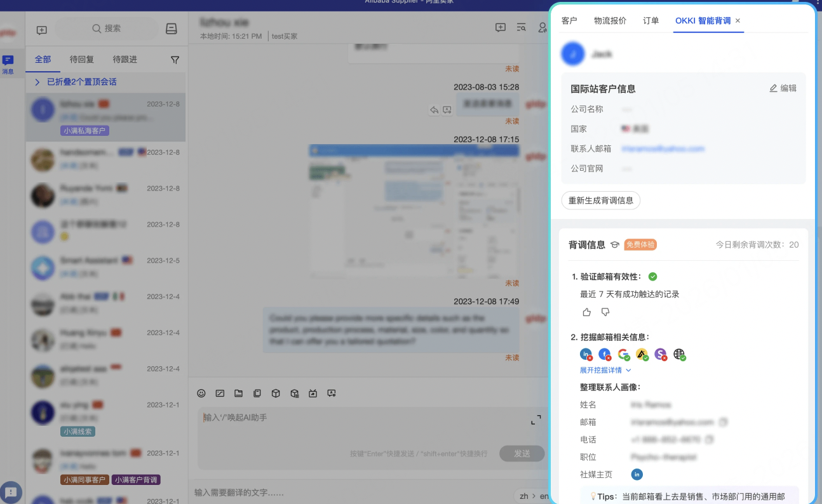Click the copy icon next to phone number
The height and width of the screenshot is (504, 822).
(x=710, y=439)
